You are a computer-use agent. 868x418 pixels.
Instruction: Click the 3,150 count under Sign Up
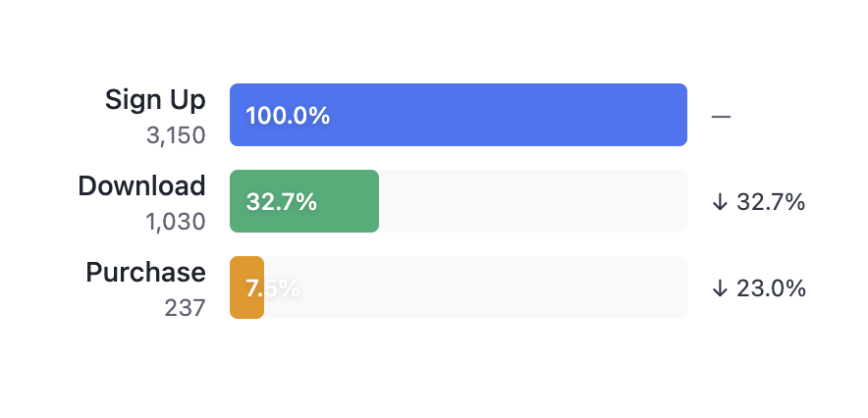point(176,135)
